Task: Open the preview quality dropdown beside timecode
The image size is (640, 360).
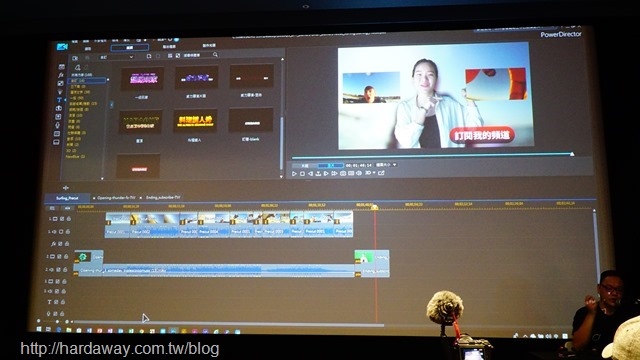Action: coord(386,164)
